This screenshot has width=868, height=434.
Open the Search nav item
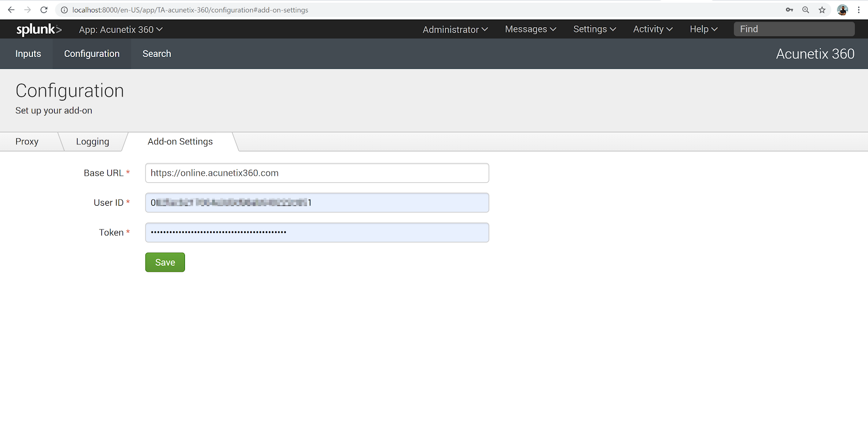(x=157, y=54)
